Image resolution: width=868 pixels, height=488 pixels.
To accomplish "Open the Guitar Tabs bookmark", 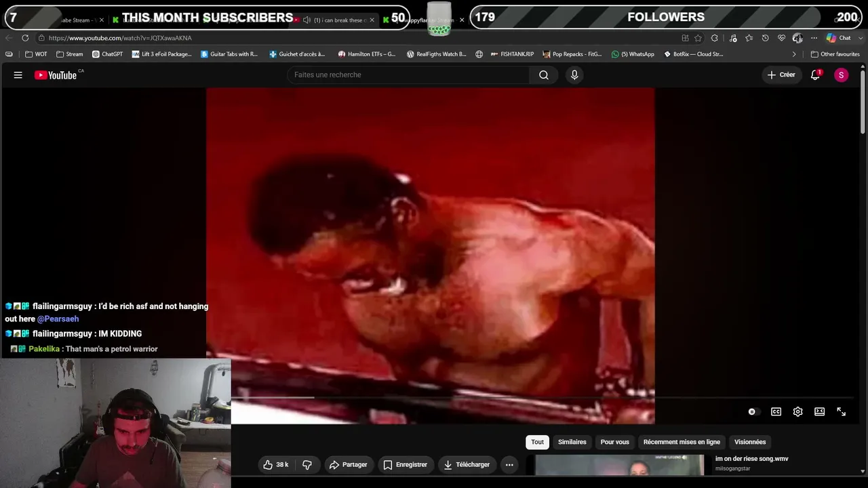I will coord(229,54).
